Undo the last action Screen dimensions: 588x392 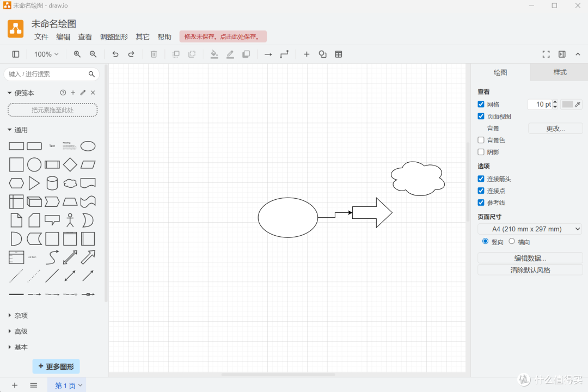115,54
